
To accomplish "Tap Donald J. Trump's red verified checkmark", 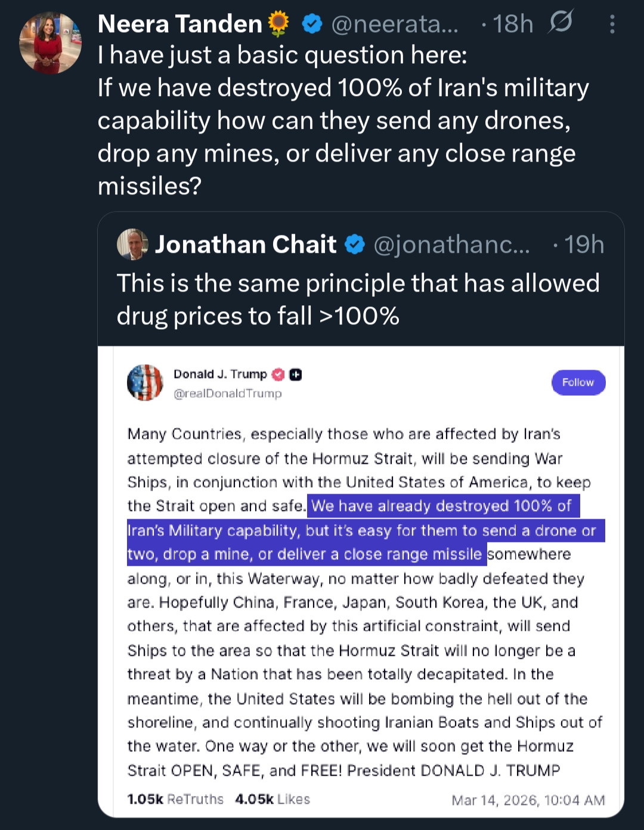I will click(278, 374).
